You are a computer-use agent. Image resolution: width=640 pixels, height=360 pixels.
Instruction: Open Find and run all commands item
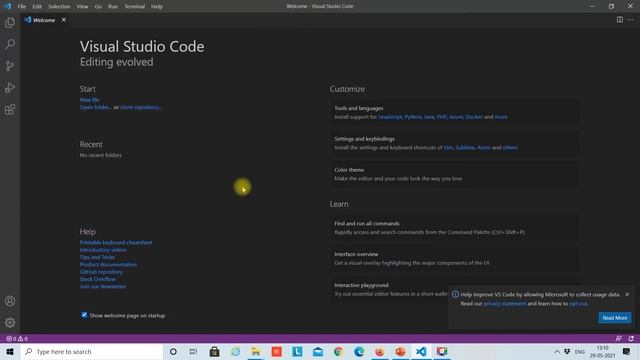[454, 228]
